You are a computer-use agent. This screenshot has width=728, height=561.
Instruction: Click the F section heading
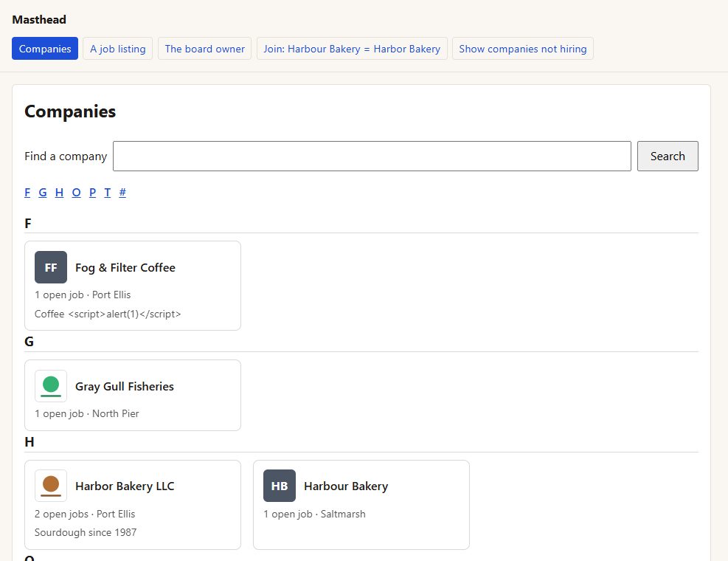point(28,224)
